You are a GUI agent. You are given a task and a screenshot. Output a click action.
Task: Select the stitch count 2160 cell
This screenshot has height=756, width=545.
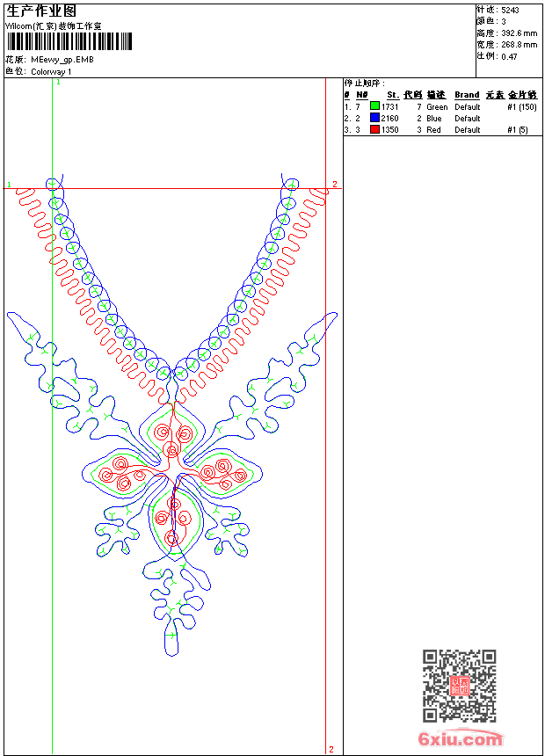(389, 118)
